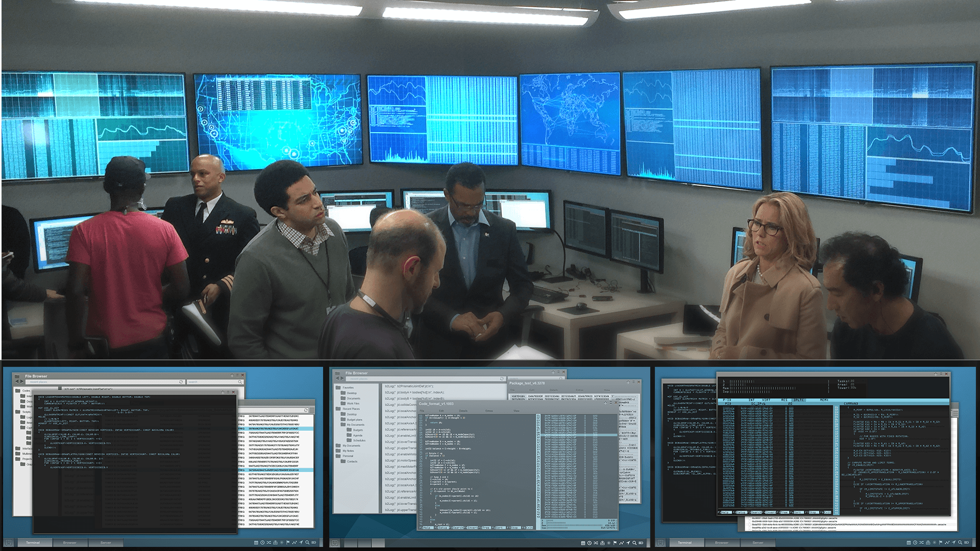This screenshot has height=551, width=980.
Task: Open the calendar icon in right desktop taskbar
Action: (x=909, y=542)
